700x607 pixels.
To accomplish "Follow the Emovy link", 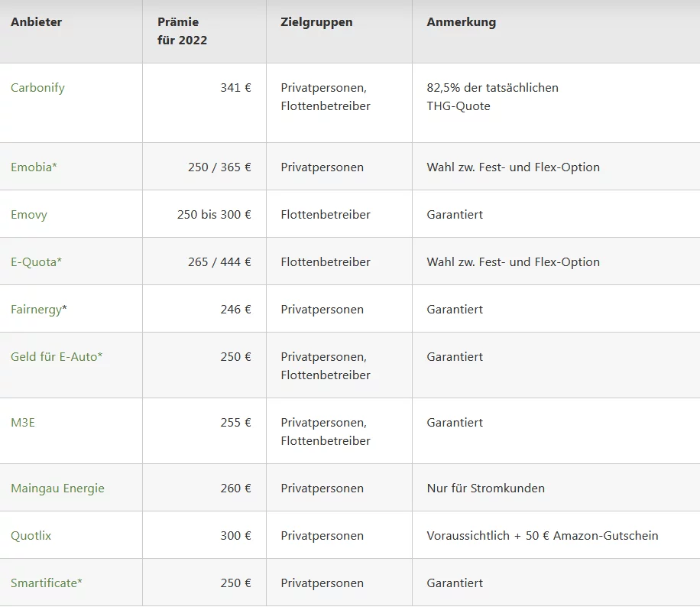I will [x=29, y=214].
